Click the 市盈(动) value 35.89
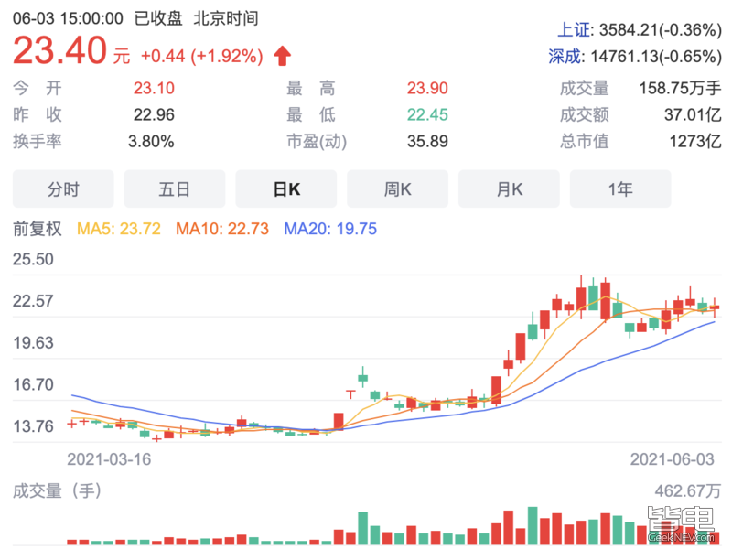Viewport: 732px width, 560px height. (x=427, y=141)
